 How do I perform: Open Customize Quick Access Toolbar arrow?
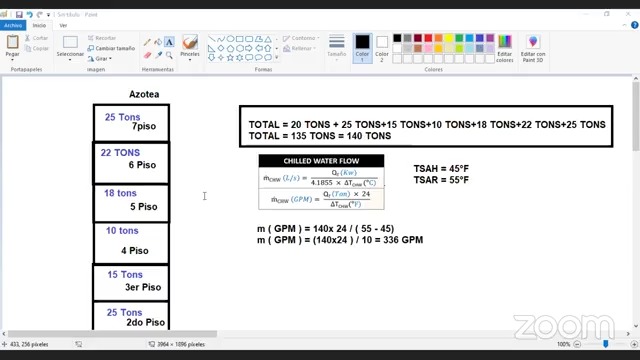(x=48, y=15)
